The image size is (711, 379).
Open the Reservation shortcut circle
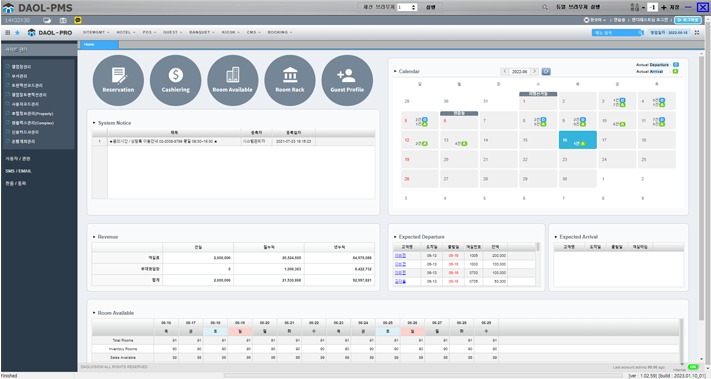[x=118, y=81]
